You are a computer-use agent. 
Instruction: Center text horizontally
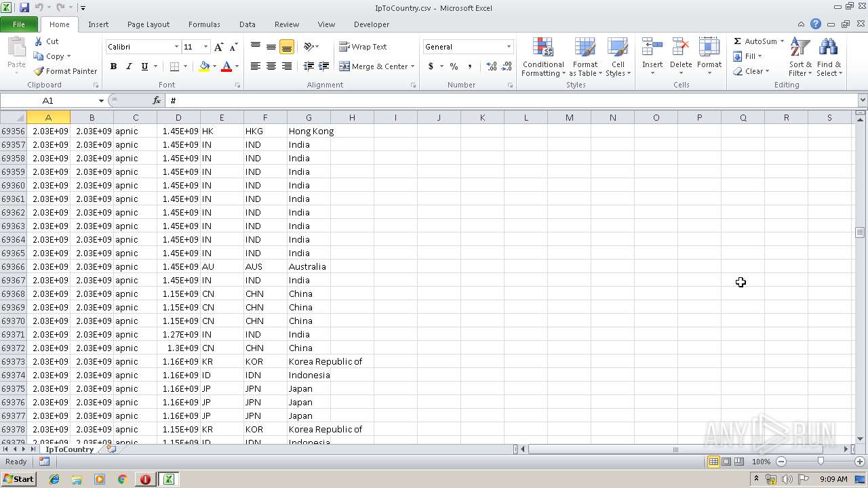tap(271, 66)
